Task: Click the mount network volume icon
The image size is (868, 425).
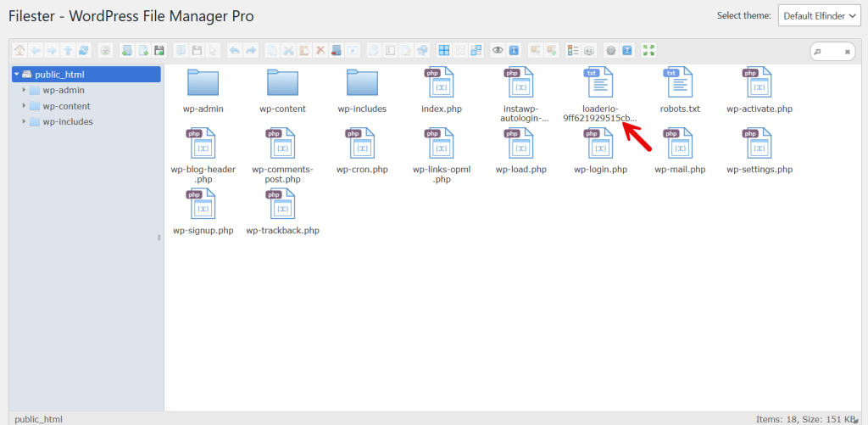Action: pos(105,50)
